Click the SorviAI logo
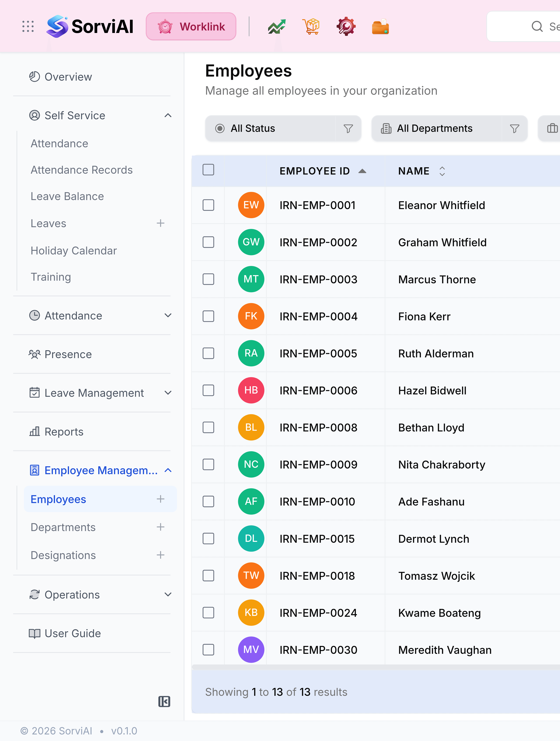The image size is (560, 741). pyautogui.click(x=90, y=27)
